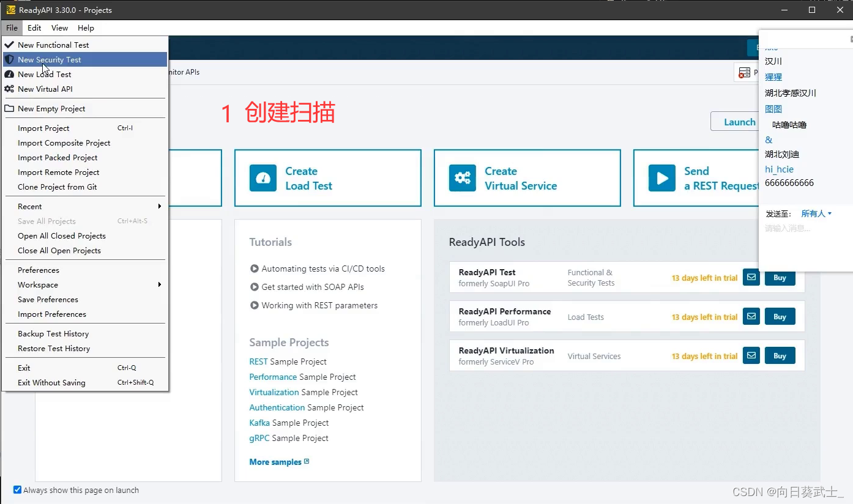Click the envelope icon for ReadyAPI Performance
The height and width of the screenshot is (504, 853).
click(x=751, y=316)
